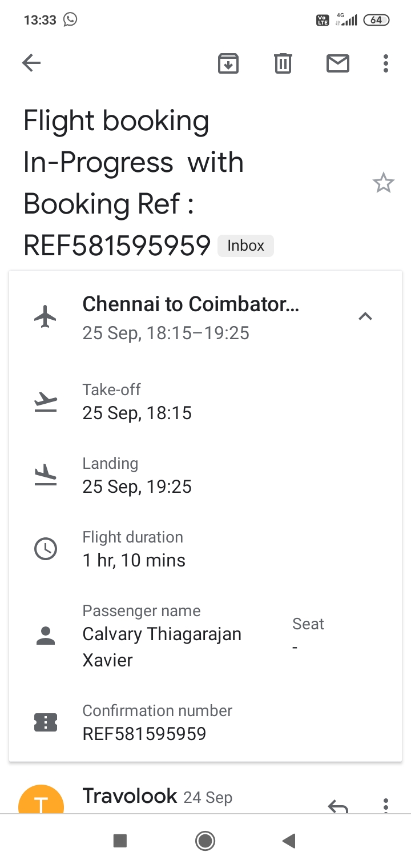The image size is (411, 868).
Task: Archive this email
Action: [228, 63]
